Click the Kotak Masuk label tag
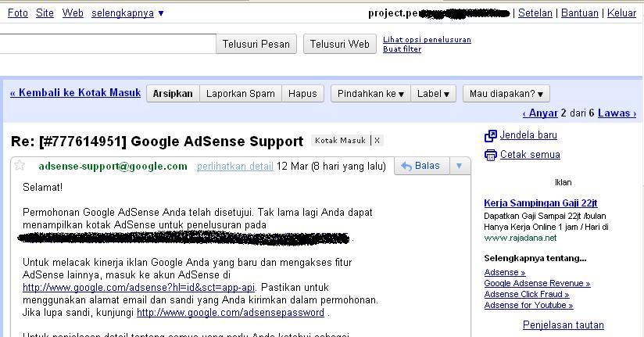 click(x=340, y=141)
